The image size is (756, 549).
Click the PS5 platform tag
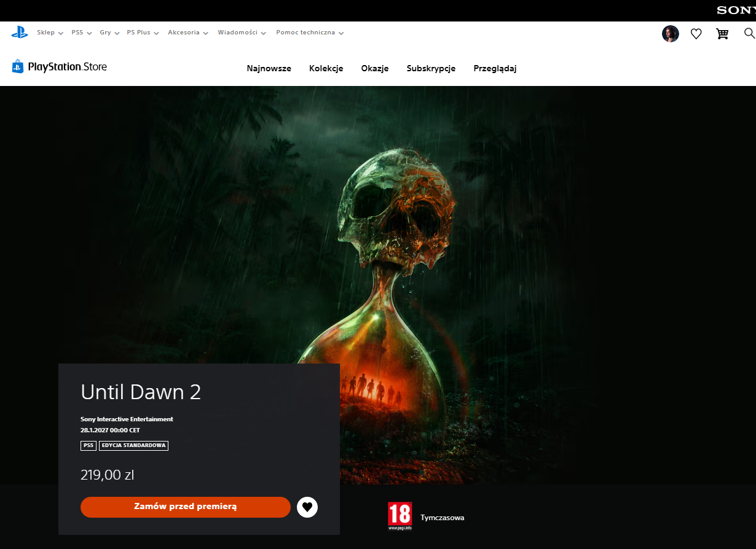[x=88, y=445]
